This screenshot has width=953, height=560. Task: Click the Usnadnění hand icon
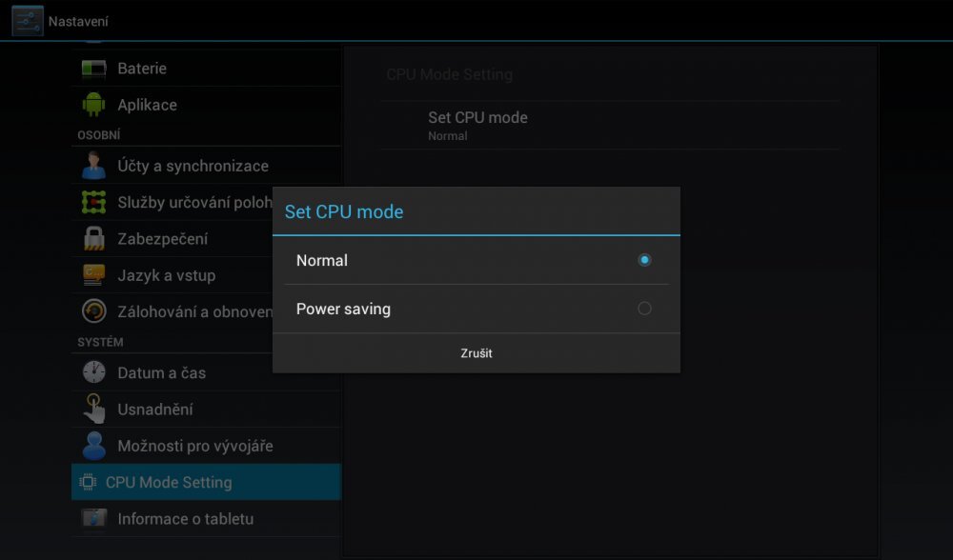93,410
